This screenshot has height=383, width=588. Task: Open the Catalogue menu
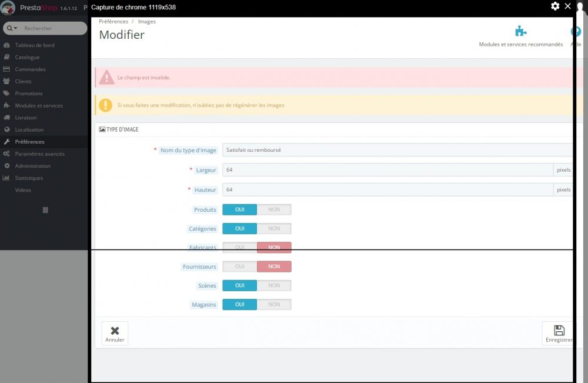pyautogui.click(x=27, y=57)
